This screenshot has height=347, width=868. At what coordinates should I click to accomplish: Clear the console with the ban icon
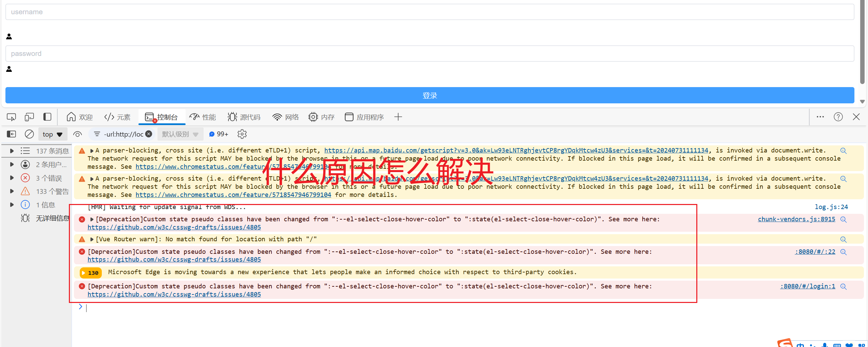pos(29,134)
